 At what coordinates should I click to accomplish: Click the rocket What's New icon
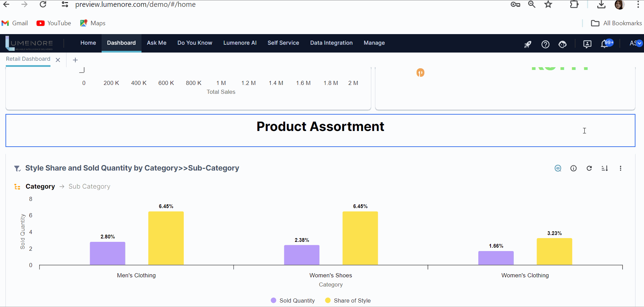click(x=528, y=44)
